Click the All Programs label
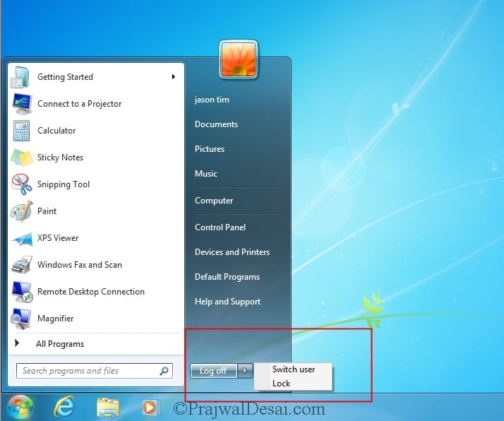Image resolution: width=504 pixels, height=421 pixels. pos(60,344)
